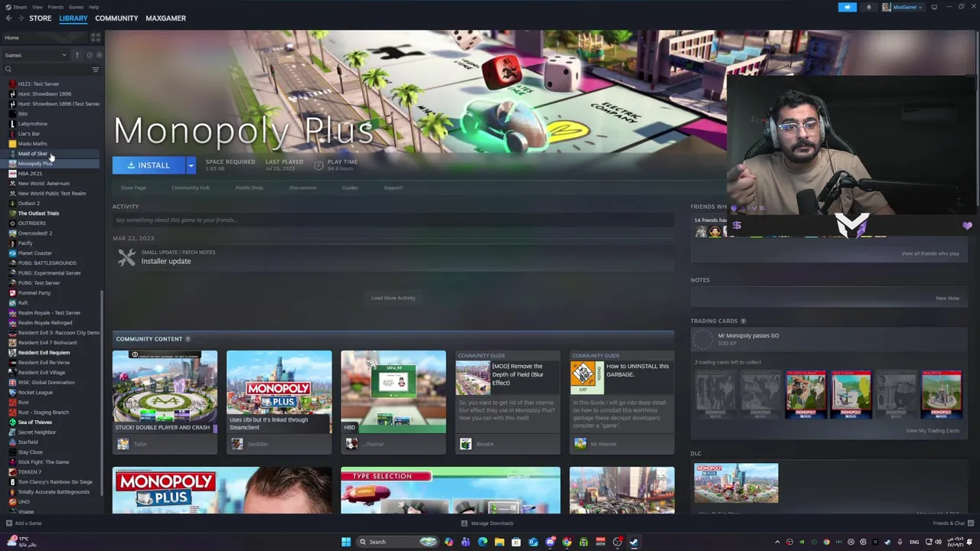Image resolution: width=980 pixels, height=551 pixels.
Task: Select NBA 2K21 in game list
Action: (30, 174)
